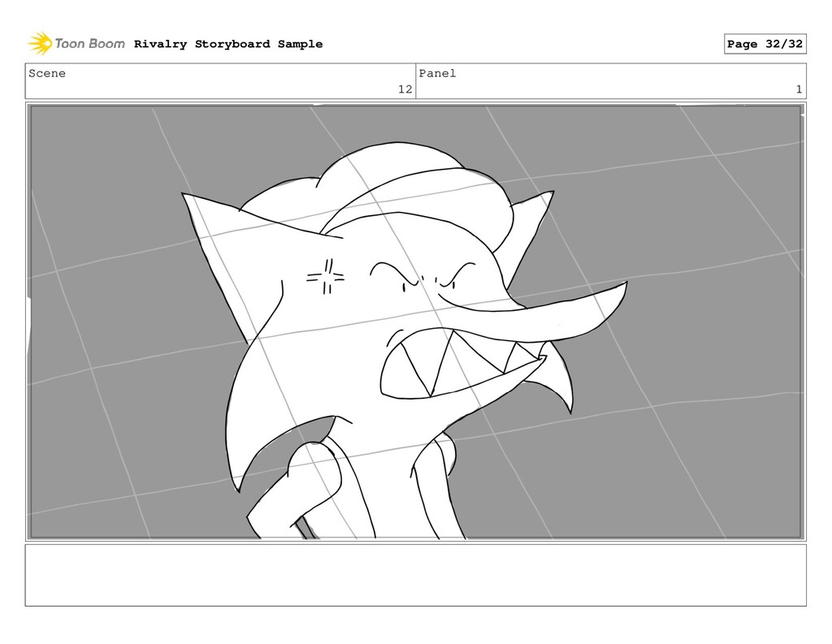832x644 pixels.
Task: Click the 'Panel' field label
Action: 437,73
